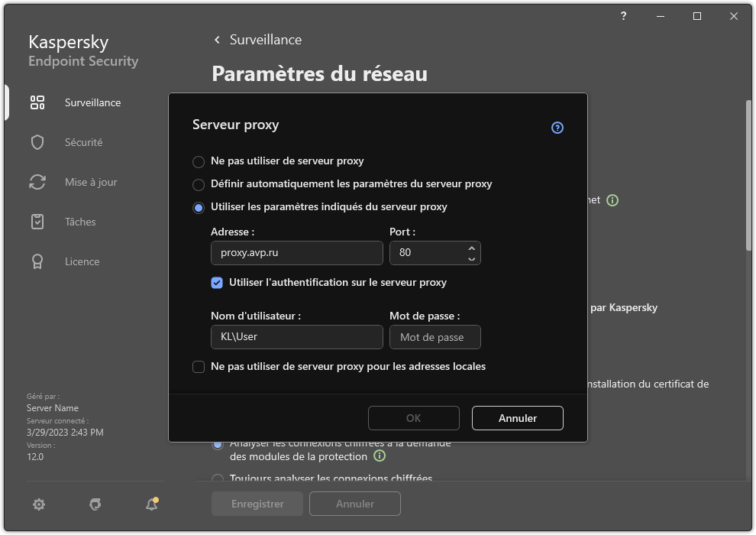Decrease the Port value with the down arrow
756x535 pixels.
pyautogui.click(x=473, y=258)
